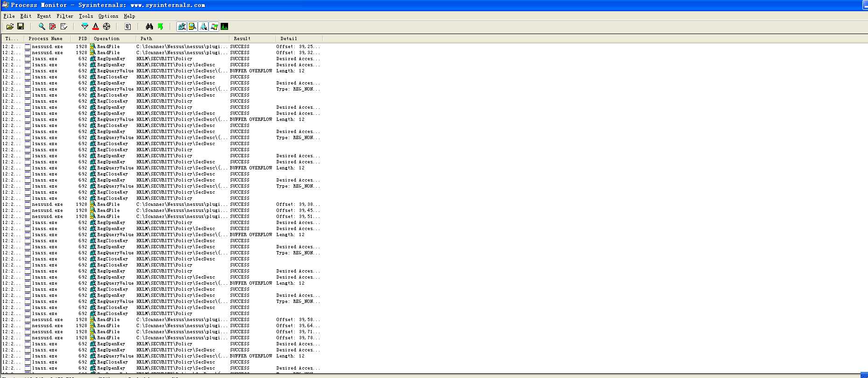Toggle Show File System Activity
The width and height of the screenshot is (868, 378).
click(193, 27)
